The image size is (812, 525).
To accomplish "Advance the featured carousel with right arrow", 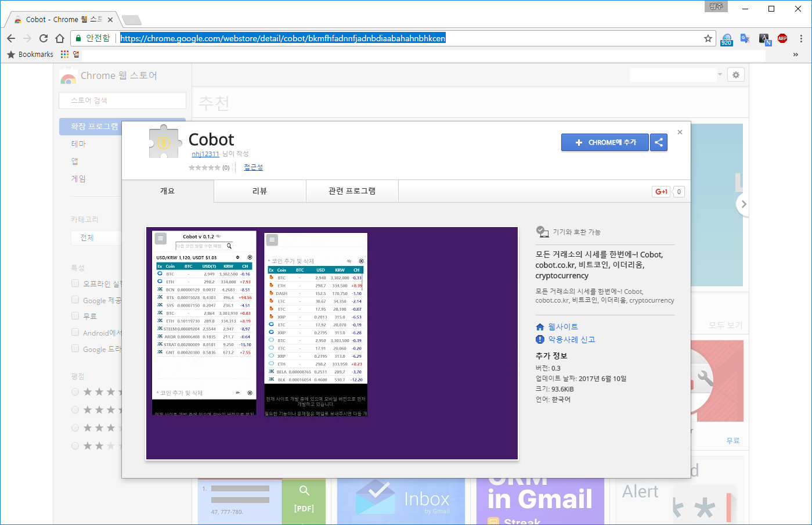I will [744, 204].
